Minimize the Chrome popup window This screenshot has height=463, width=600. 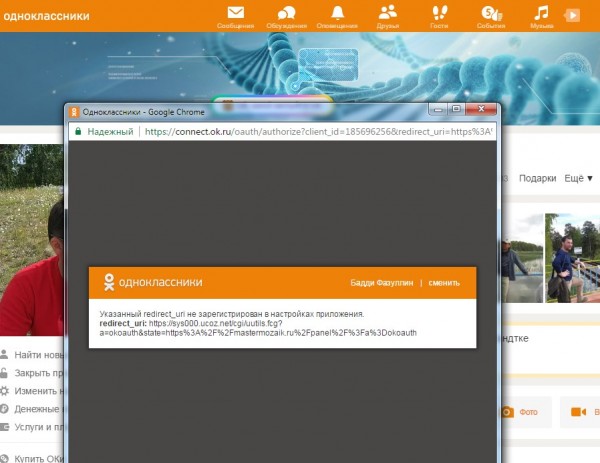click(438, 109)
